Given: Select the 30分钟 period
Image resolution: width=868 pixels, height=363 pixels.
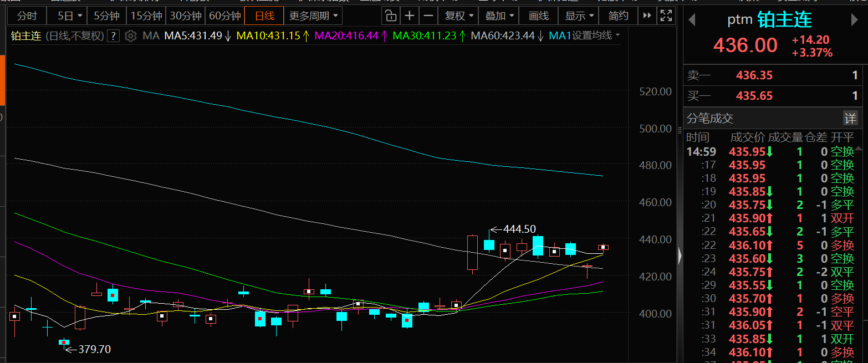Looking at the screenshot, I should click(185, 16).
